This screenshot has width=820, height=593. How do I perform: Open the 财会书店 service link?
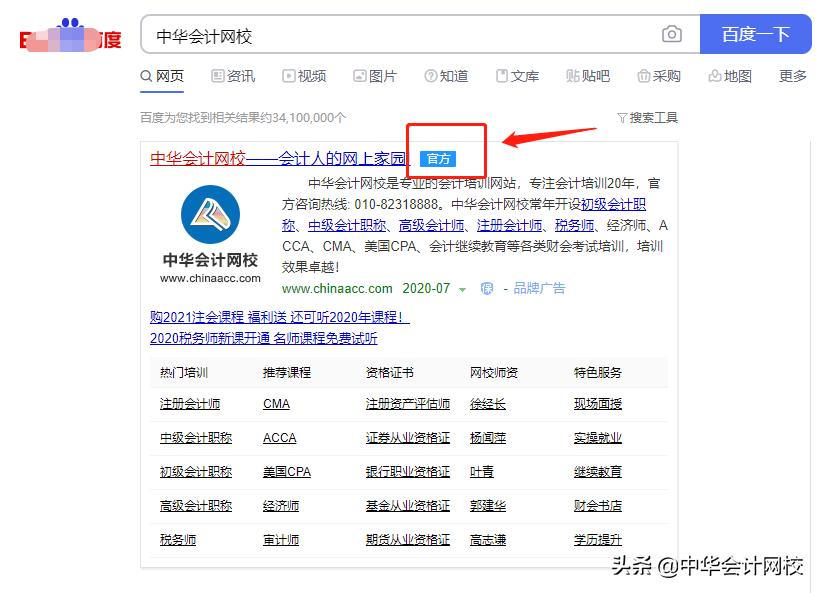click(x=598, y=506)
